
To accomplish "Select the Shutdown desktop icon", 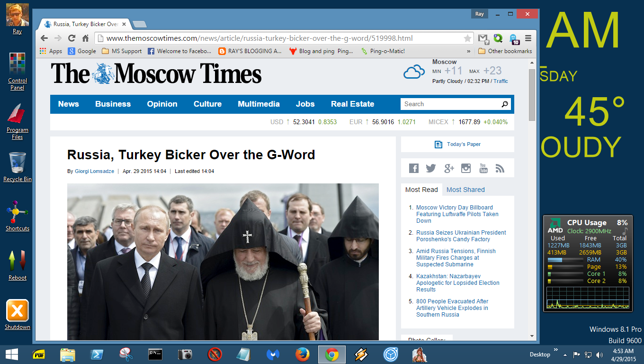I will point(18,315).
